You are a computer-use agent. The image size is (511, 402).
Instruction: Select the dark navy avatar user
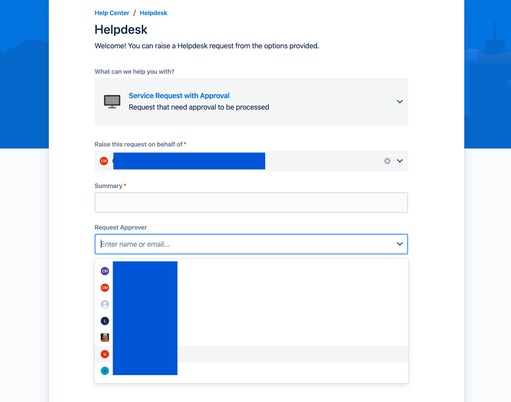(105, 321)
